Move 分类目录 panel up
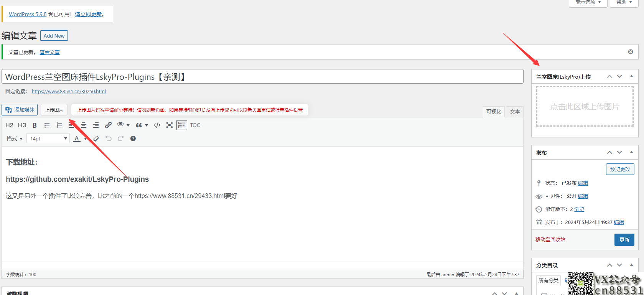This screenshot has width=644, height=295. (609, 265)
